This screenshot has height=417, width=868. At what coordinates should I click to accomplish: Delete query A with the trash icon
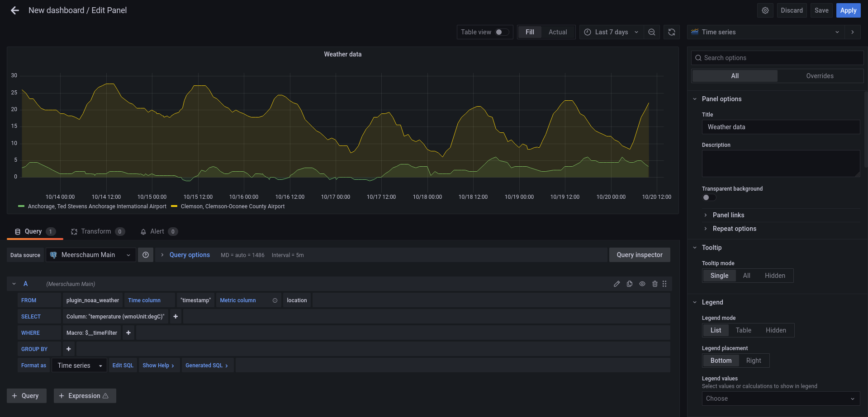(655, 284)
